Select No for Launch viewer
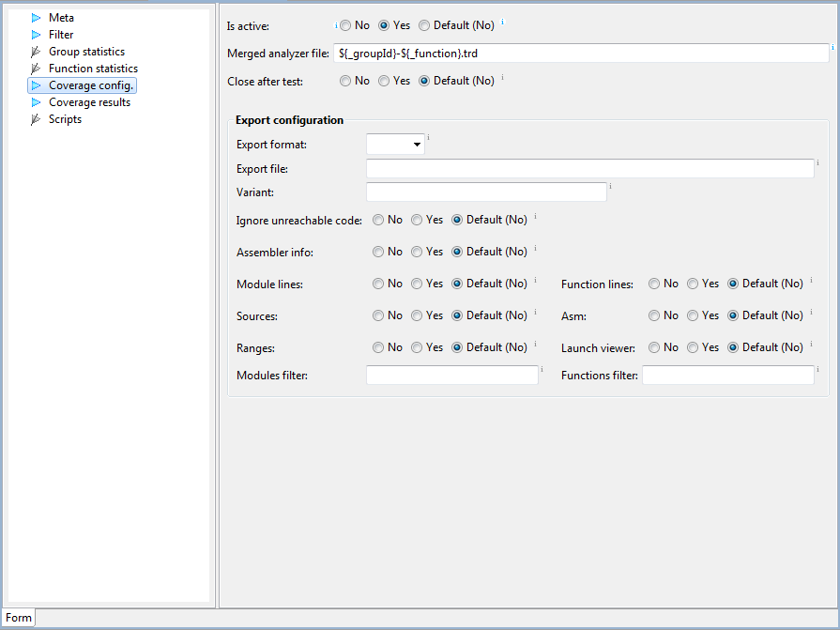 [654, 347]
